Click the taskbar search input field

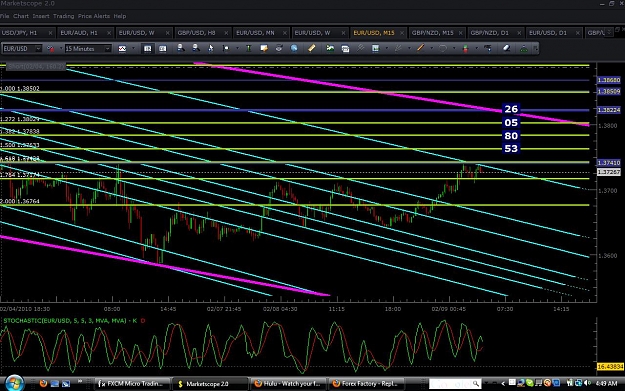[x=454, y=384]
